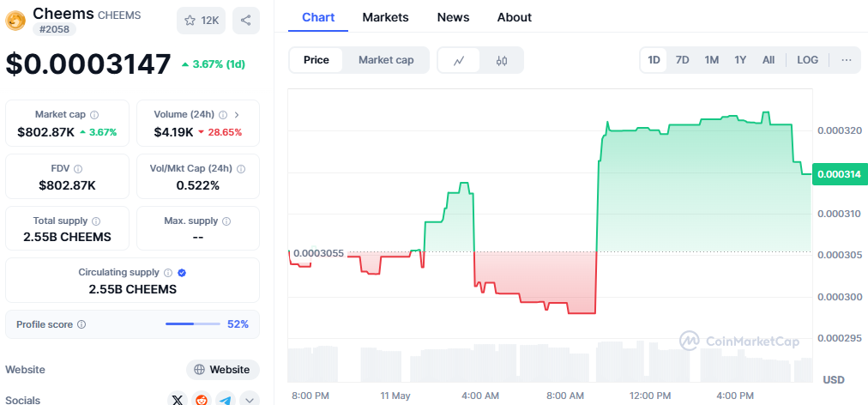Add Cheems to watchlist star button
The height and width of the screenshot is (405, 868).
point(201,21)
